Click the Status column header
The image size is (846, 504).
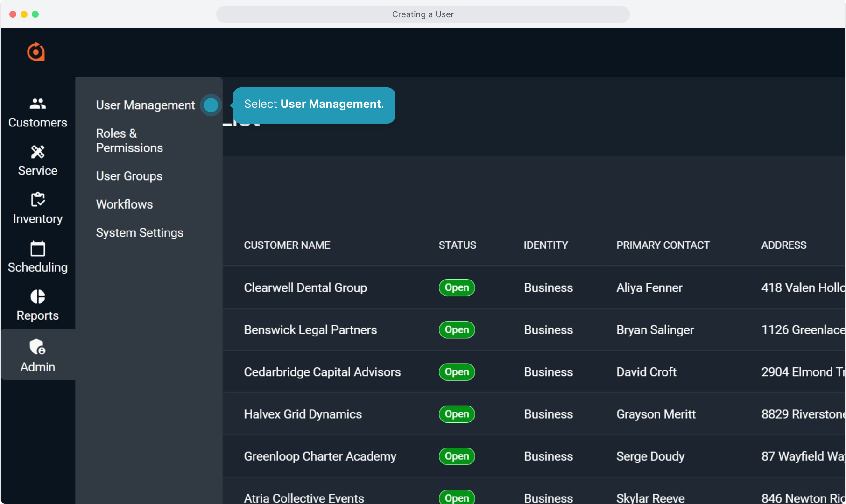click(x=457, y=245)
